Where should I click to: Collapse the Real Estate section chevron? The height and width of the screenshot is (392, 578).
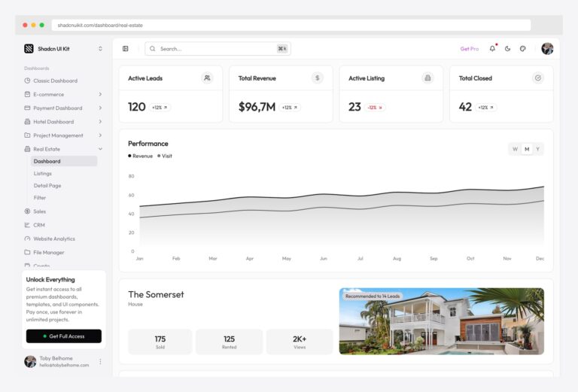100,149
